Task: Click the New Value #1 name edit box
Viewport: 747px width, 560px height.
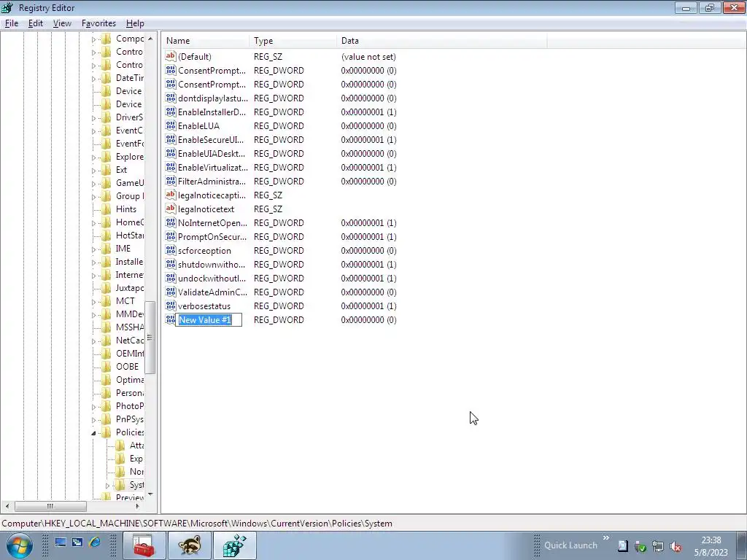Action: point(209,319)
